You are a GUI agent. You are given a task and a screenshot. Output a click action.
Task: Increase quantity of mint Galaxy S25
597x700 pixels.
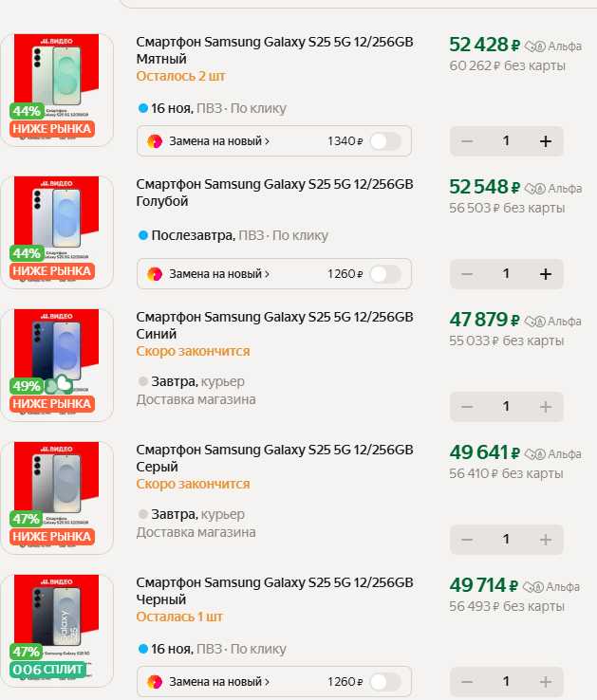pos(545,141)
